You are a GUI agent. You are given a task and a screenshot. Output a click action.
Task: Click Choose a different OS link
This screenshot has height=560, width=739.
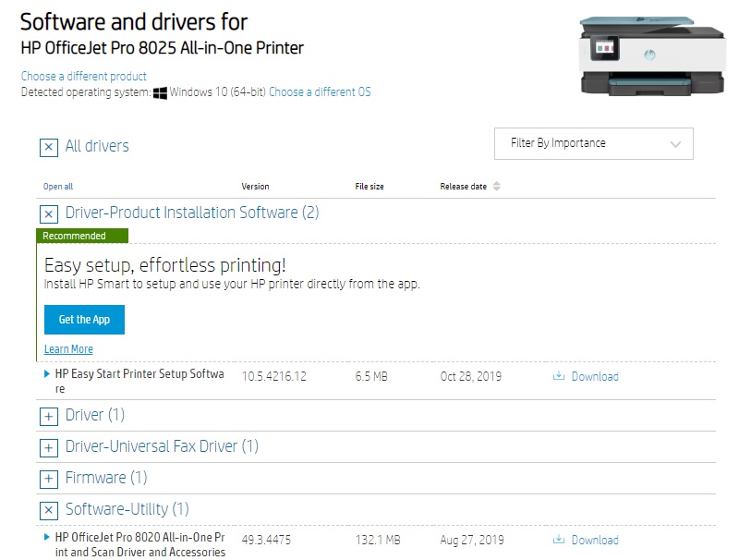(320, 92)
